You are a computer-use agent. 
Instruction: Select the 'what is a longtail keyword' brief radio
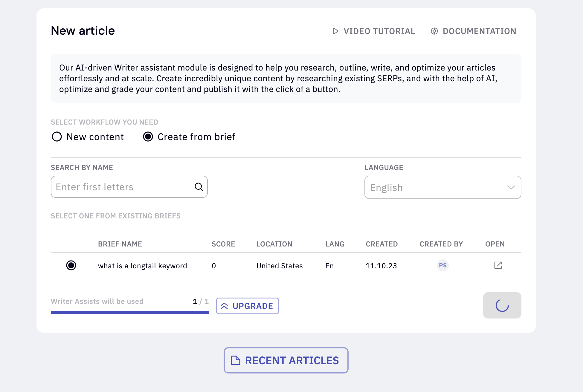coord(71,265)
